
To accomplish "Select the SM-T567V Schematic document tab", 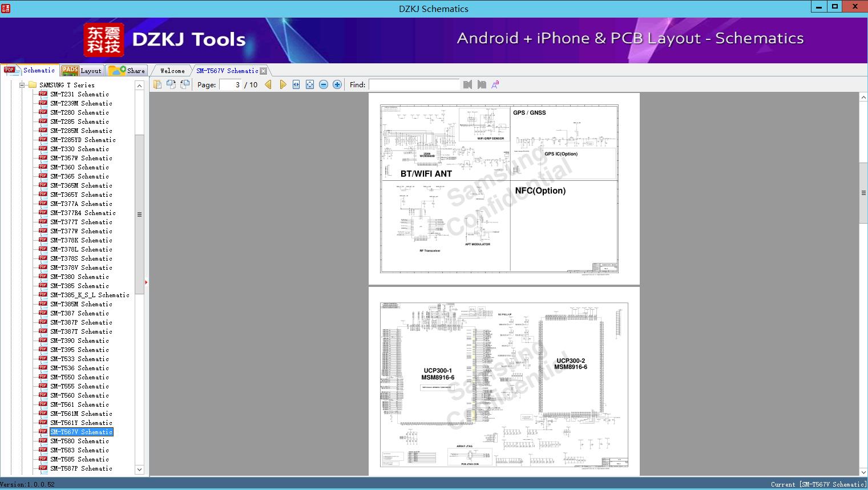I will [227, 71].
